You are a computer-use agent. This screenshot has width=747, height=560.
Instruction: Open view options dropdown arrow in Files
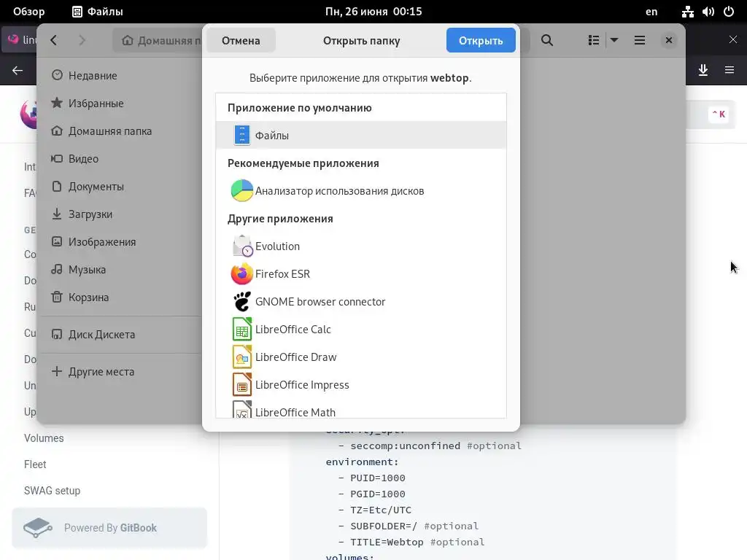(614, 41)
